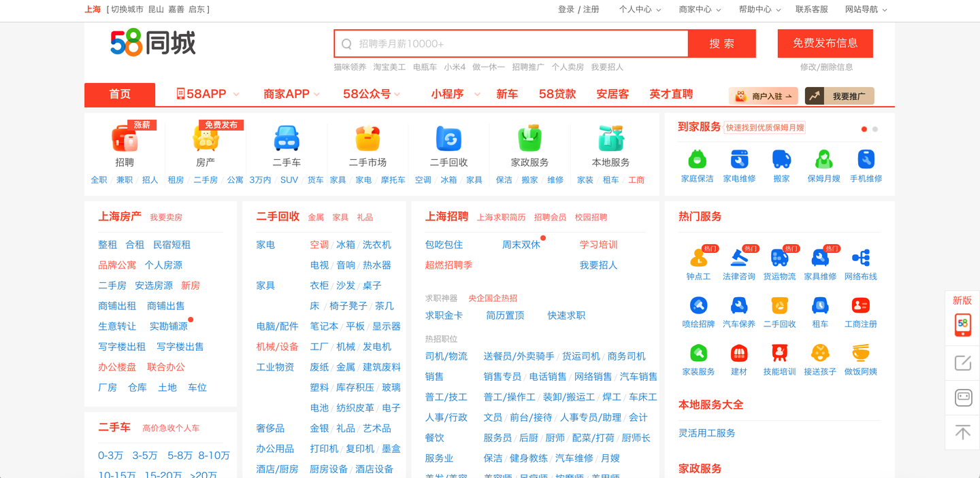Select the 首页 navigation tab
Screen dimensions: 980x478
[x=120, y=95]
